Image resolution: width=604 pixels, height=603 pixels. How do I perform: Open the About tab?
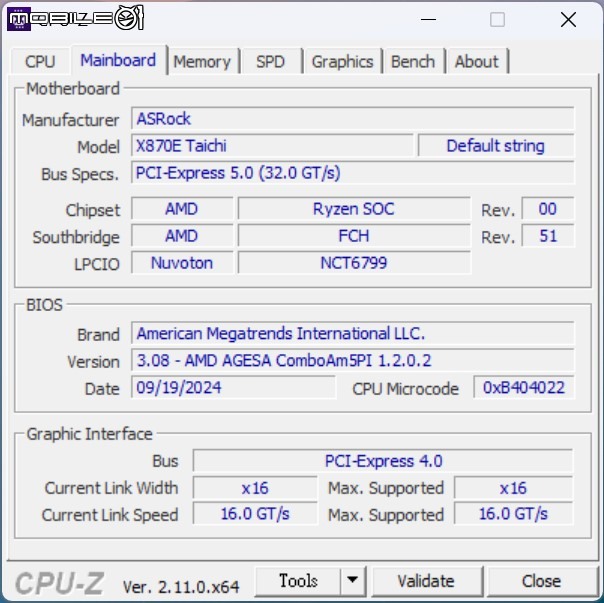tap(476, 61)
